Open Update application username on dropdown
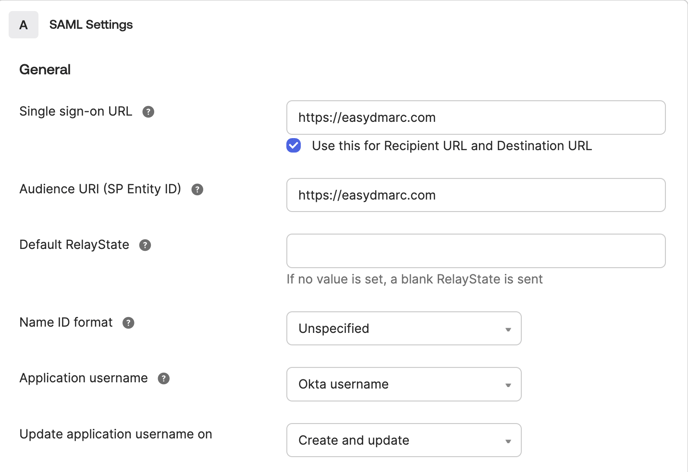The width and height of the screenshot is (688, 472). 404,440
